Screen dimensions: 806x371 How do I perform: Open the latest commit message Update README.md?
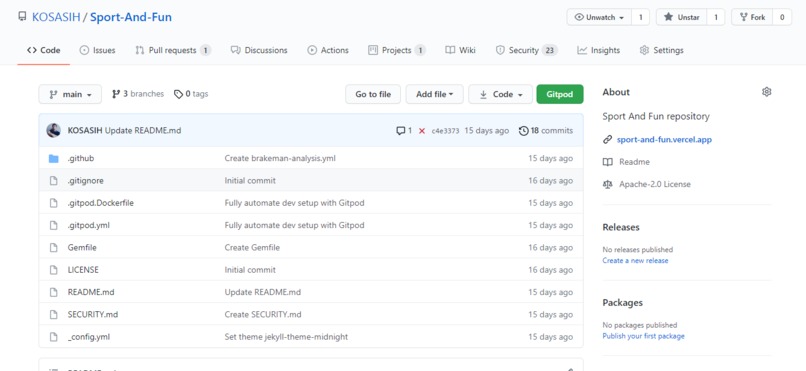pos(143,131)
